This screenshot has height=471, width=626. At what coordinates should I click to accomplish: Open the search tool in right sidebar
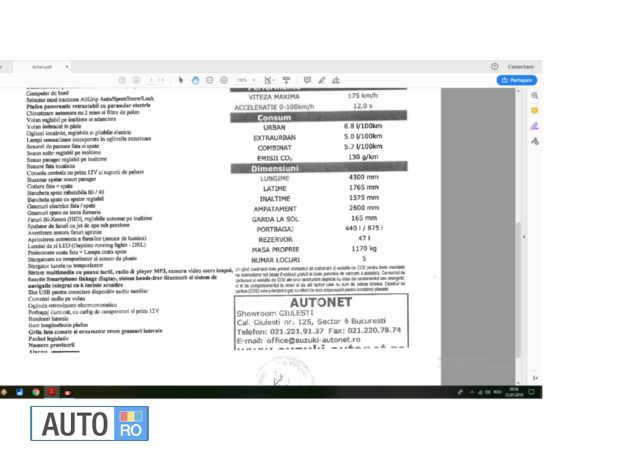[535, 95]
